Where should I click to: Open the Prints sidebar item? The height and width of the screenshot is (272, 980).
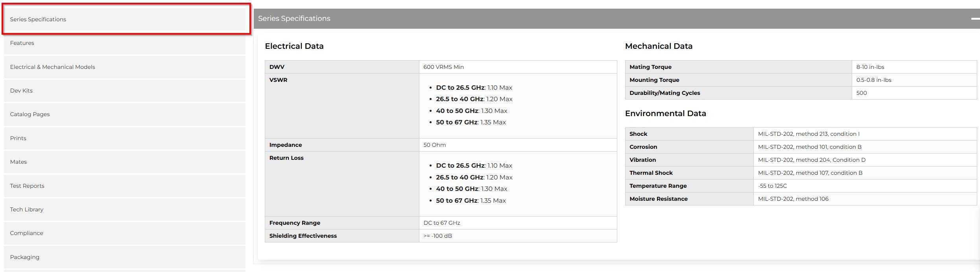click(125, 138)
